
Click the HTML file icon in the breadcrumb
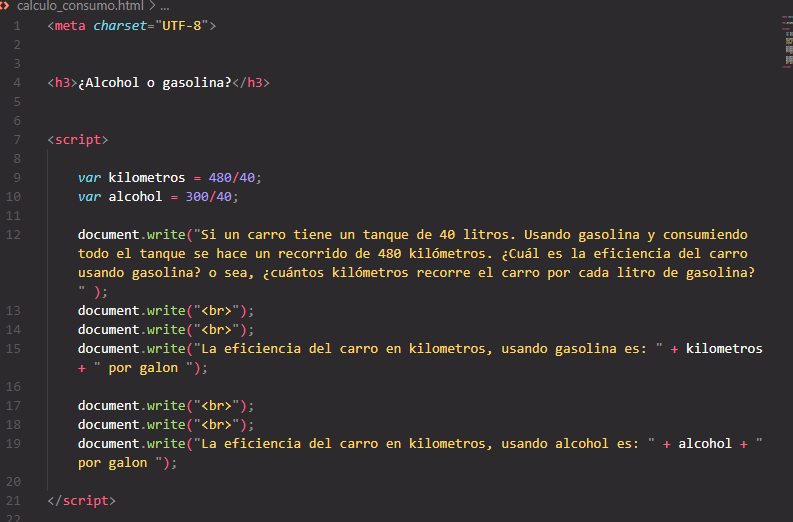tap(5, 6)
